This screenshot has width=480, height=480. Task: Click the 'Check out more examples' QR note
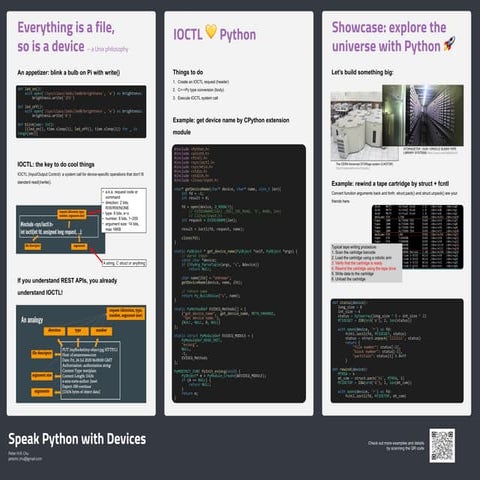click(x=396, y=446)
